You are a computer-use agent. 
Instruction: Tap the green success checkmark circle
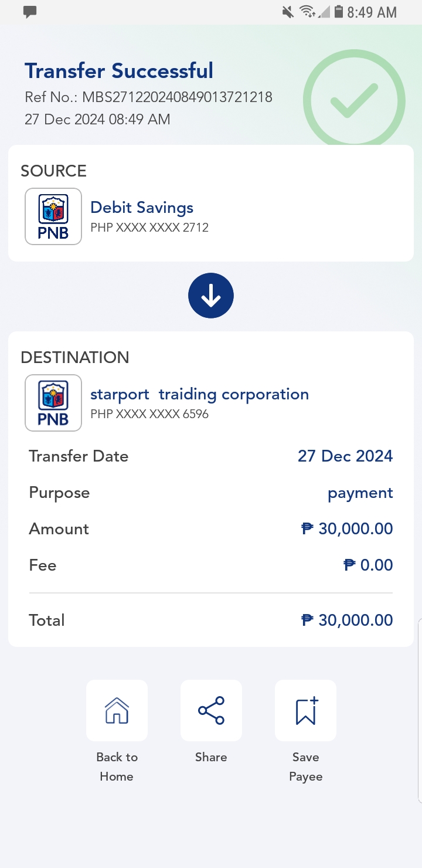click(x=354, y=101)
